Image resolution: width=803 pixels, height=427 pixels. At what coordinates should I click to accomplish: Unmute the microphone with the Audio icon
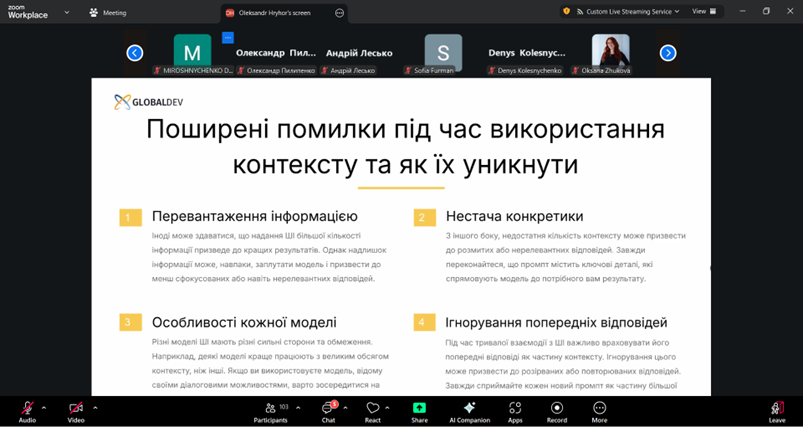point(27,408)
